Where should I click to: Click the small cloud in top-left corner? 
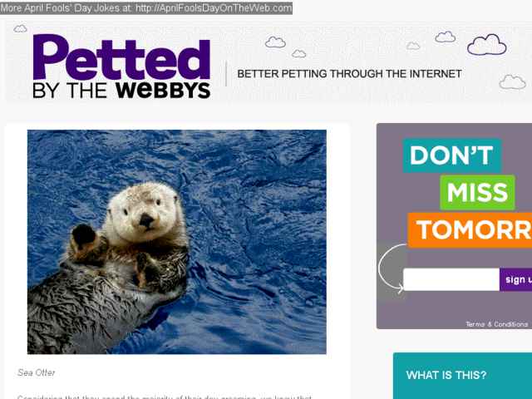click(x=20, y=28)
